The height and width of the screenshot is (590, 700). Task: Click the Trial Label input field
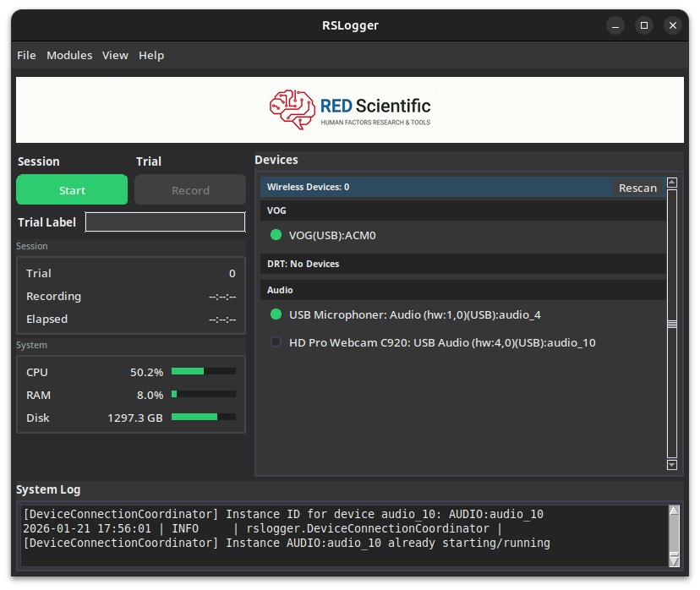coord(165,221)
